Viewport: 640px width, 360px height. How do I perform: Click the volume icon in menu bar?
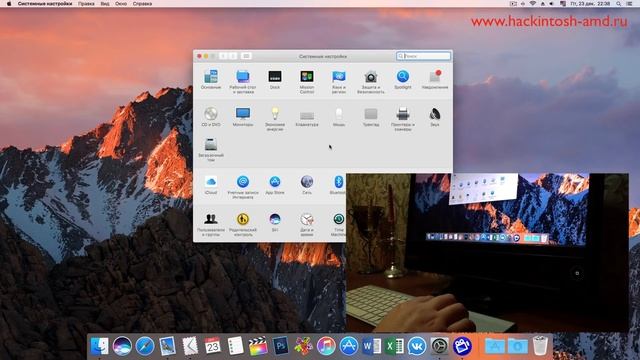[552, 4]
